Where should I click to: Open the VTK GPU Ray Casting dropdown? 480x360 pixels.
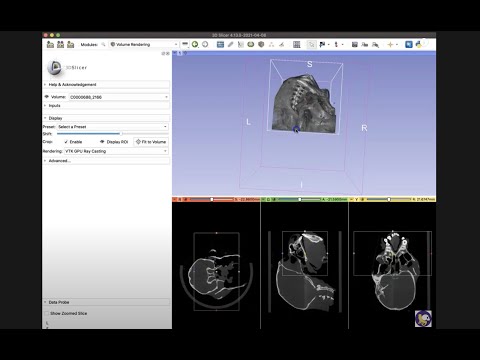tap(116, 151)
